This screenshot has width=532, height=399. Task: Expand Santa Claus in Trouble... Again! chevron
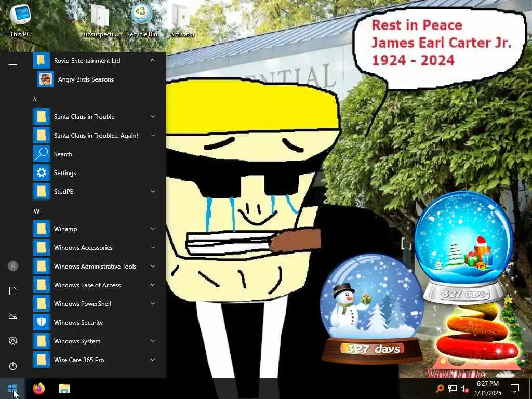click(153, 135)
